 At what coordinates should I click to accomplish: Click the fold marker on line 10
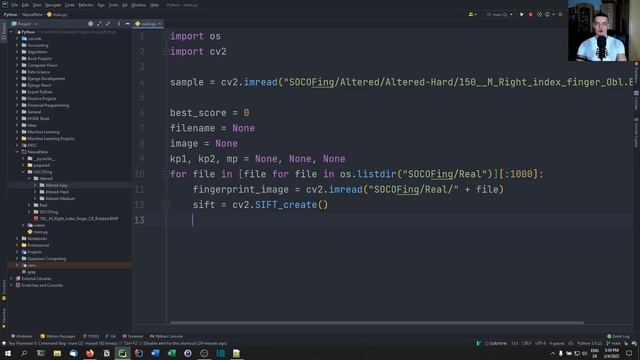pos(166,174)
